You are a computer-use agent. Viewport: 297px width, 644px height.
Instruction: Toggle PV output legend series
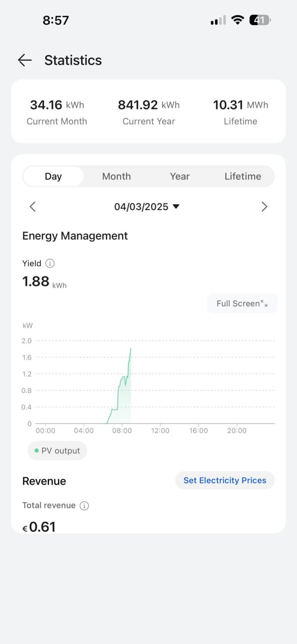(x=57, y=451)
